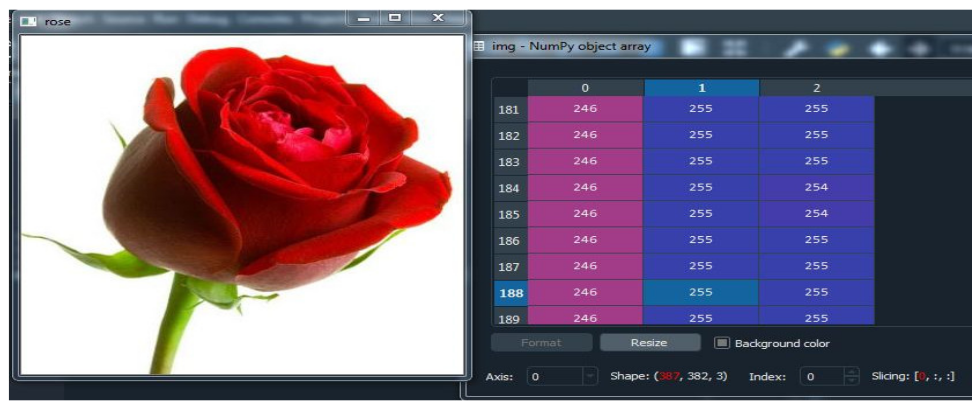The image size is (980, 410).
Task: Toggle the Background color checkbox
Action: point(722,343)
